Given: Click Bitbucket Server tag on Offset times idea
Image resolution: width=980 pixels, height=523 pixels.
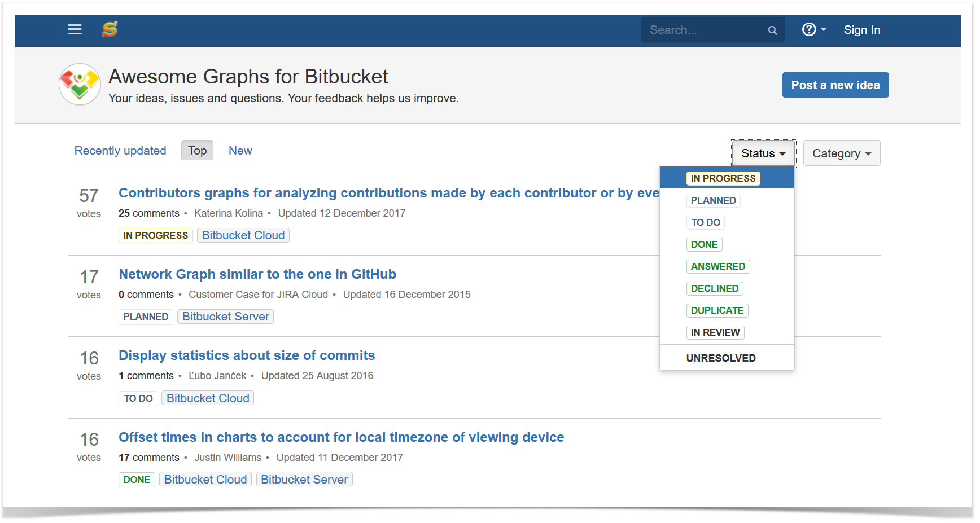Looking at the screenshot, I should pos(304,480).
